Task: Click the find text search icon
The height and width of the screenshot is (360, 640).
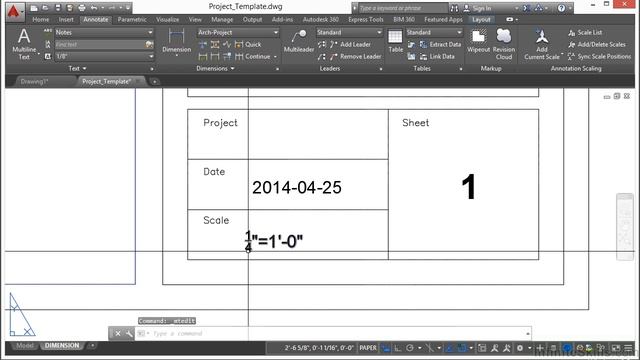Action: click(x=149, y=44)
